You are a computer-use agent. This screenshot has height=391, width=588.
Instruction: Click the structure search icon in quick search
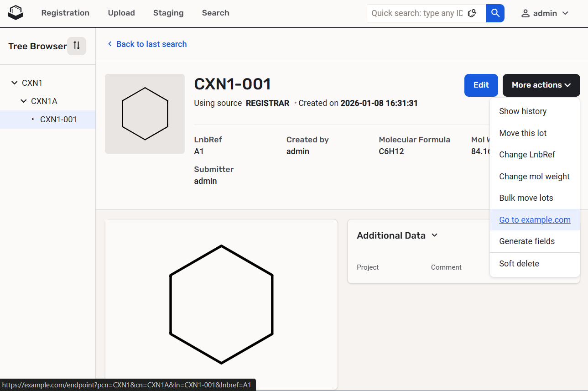coord(472,13)
